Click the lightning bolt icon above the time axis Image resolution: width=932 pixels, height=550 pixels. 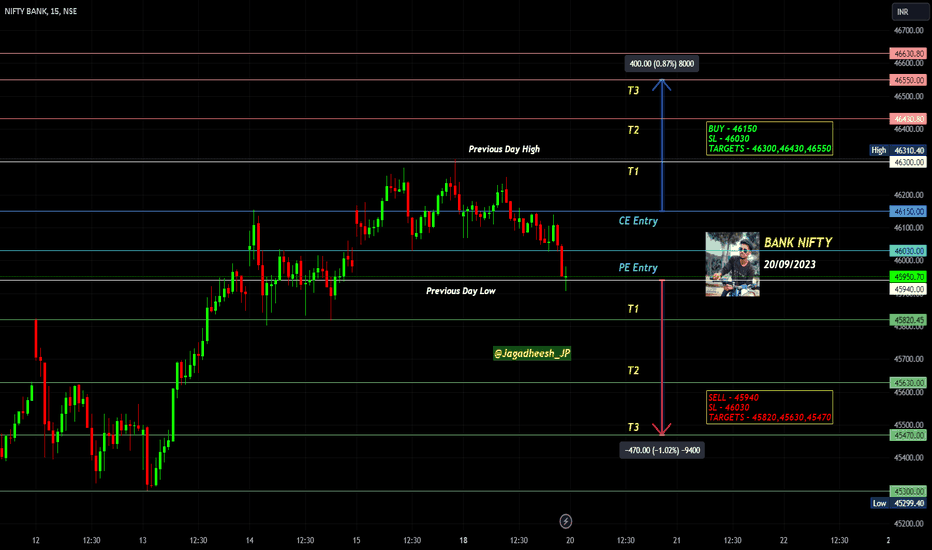565,521
